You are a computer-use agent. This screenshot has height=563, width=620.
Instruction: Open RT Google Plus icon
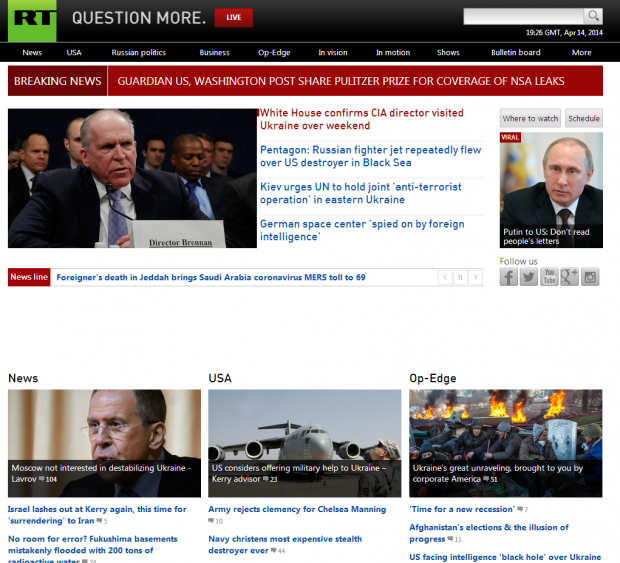[569, 277]
